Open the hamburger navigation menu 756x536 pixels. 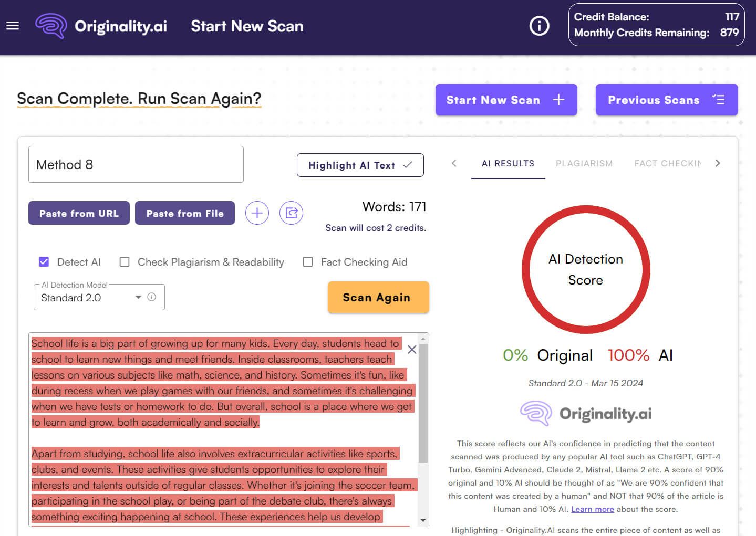coord(13,26)
